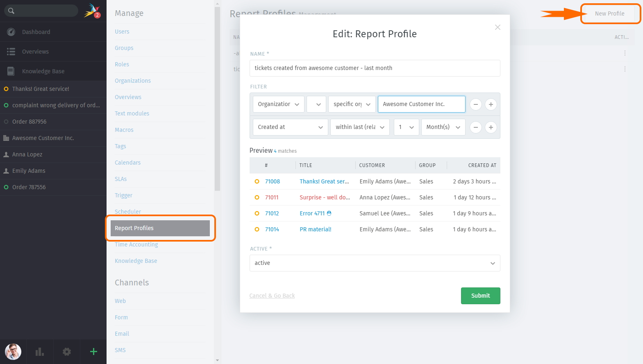643x364 pixels.
Task: Open the 'Thanks! Great service!' ticket tab
Action: point(53,89)
